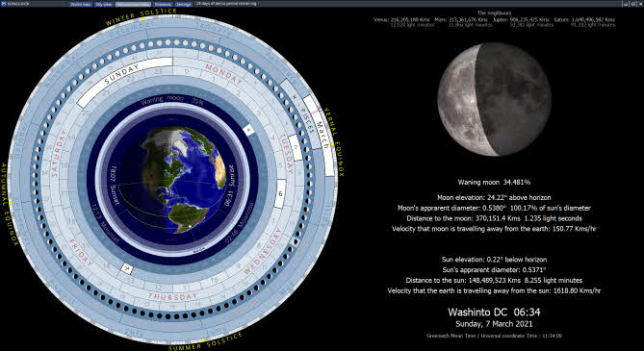
Task: Click the yellow Vernal Equinox marker
Action: [x=332, y=144]
